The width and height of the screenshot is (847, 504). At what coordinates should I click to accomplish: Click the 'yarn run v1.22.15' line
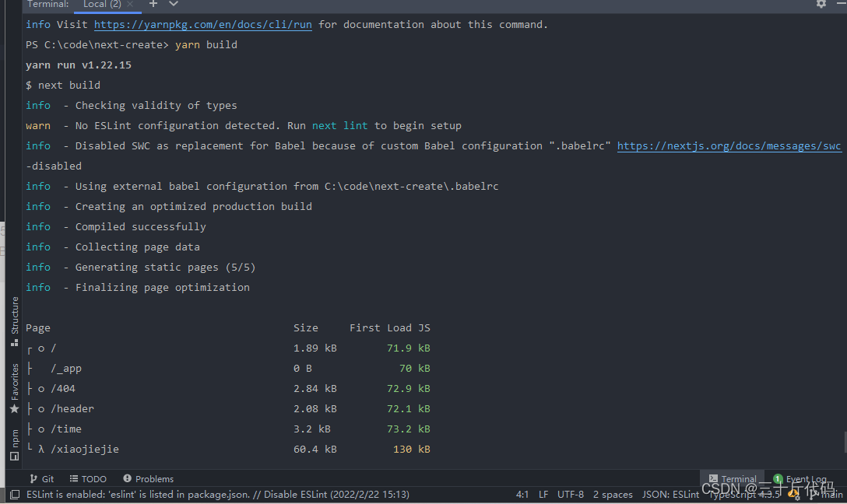[x=79, y=65]
